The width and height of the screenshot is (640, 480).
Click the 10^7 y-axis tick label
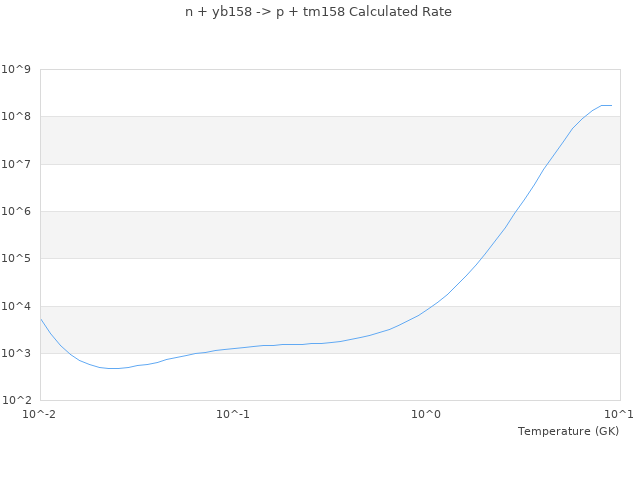coord(16,164)
